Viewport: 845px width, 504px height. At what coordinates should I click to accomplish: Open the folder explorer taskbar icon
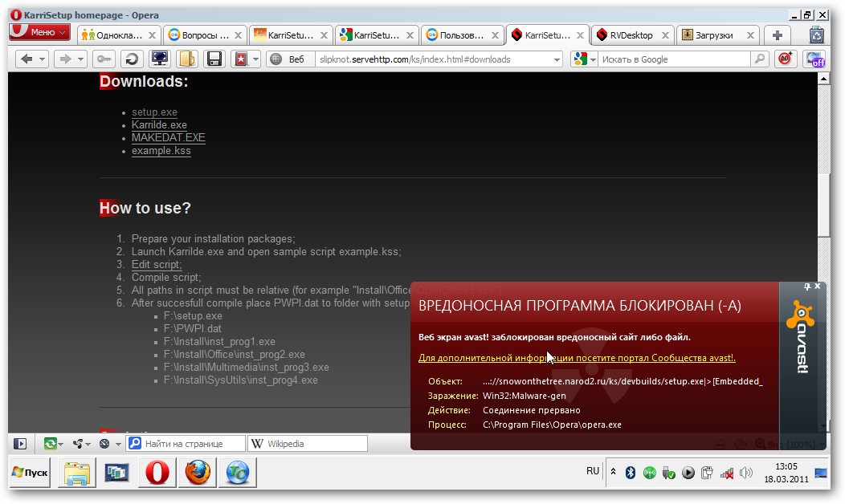click(77, 473)
